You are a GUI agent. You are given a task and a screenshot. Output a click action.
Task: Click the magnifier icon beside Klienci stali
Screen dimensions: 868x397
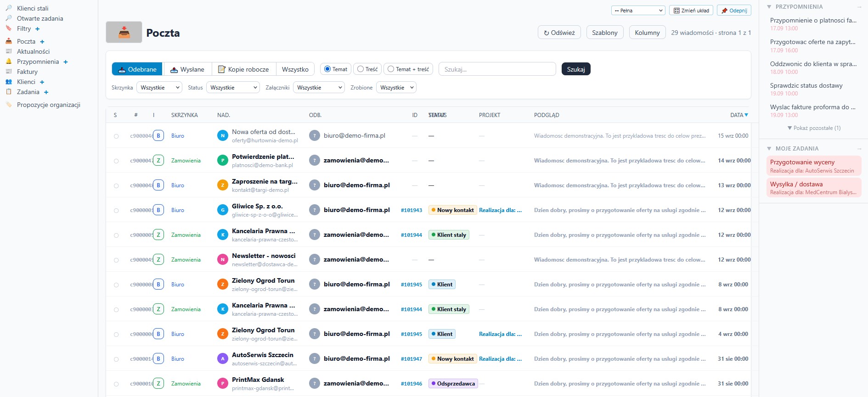click(x=9, y=8)
